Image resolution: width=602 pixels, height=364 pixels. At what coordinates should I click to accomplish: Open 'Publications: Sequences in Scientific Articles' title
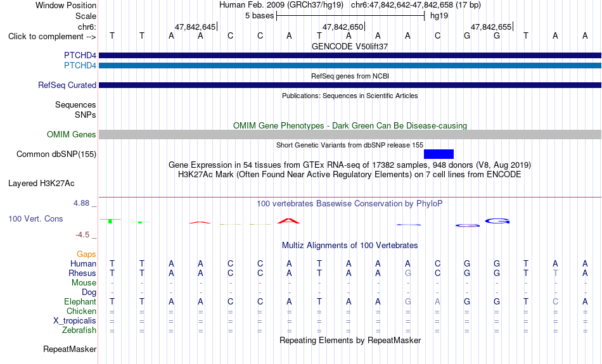(x=350, y=96)
